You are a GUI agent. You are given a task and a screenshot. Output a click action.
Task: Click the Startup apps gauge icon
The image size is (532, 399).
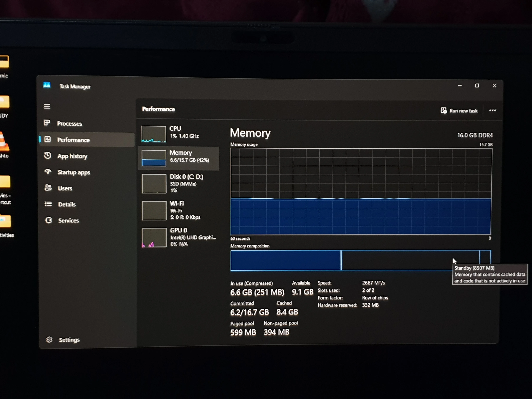(48, 172)
